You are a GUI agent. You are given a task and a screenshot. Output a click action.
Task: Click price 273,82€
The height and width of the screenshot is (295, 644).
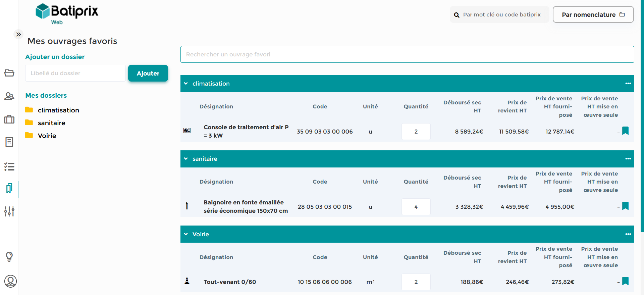563,282
